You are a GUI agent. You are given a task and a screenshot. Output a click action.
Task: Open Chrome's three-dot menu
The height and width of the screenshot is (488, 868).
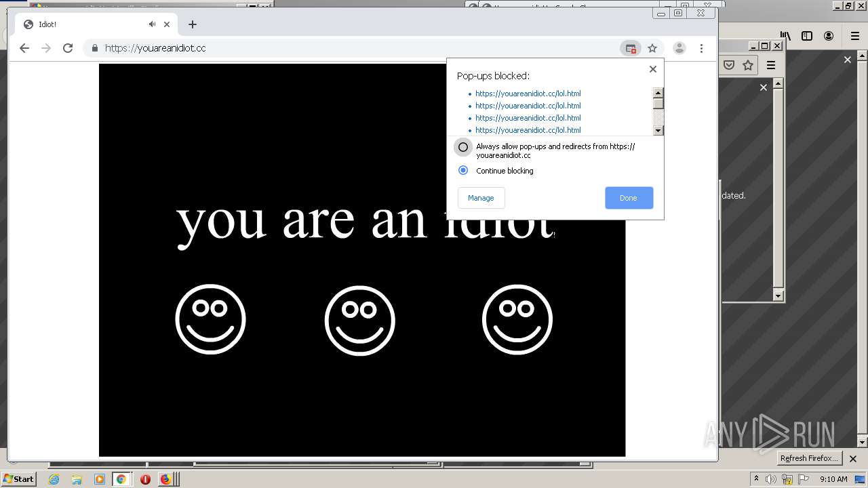coord(701,48)
